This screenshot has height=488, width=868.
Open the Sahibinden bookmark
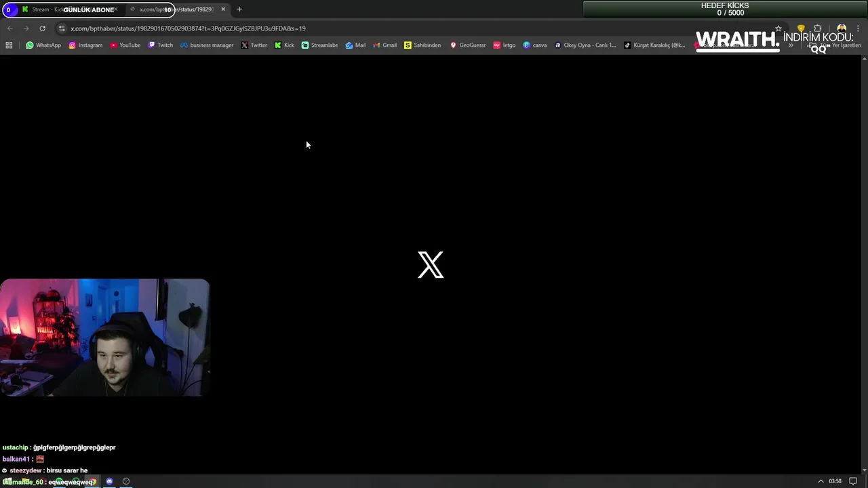pos(422,45)
